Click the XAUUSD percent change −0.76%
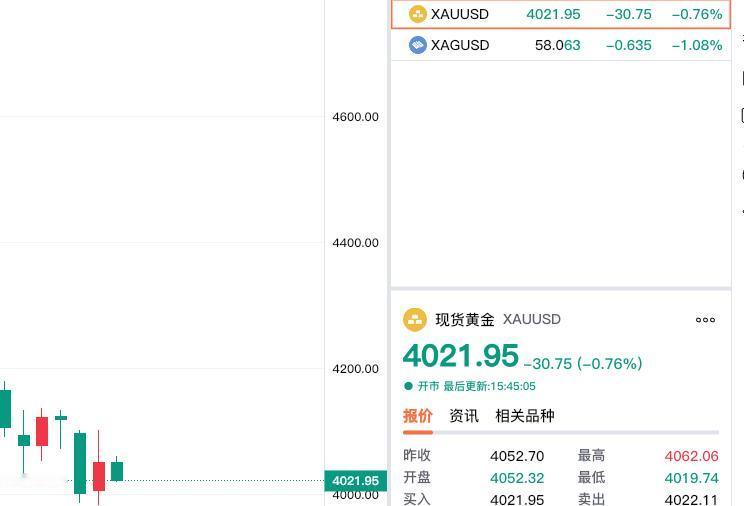 [x=697, y=14]
